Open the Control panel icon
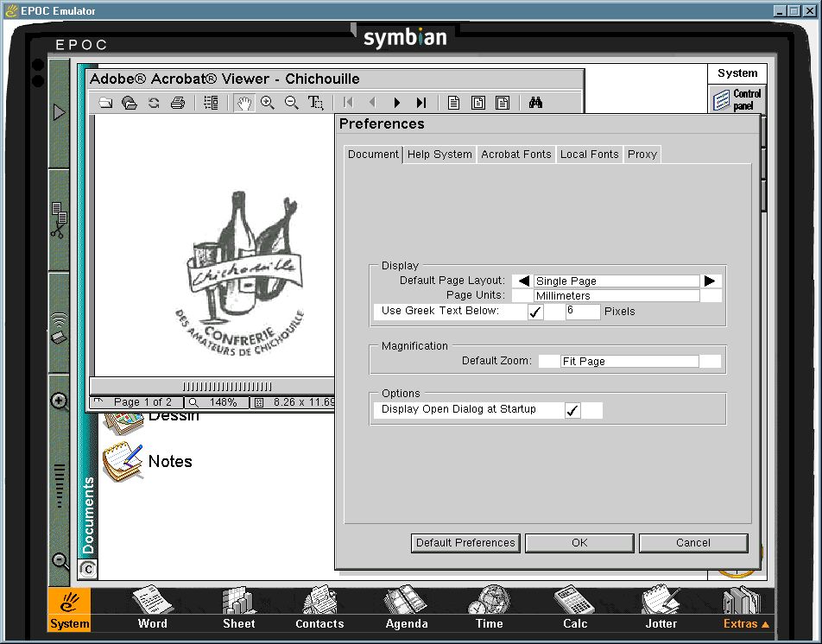The image size is (822, 644). click(x=737, y=99)
